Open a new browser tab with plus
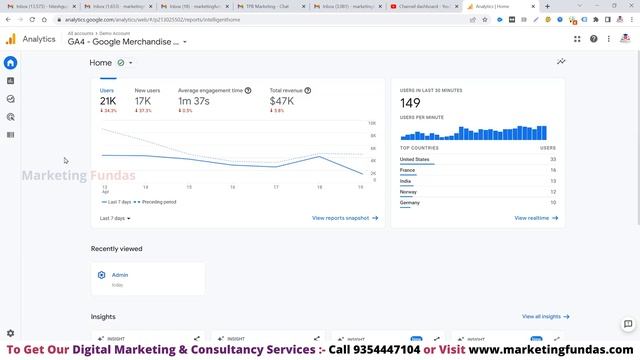Viewport: 640px width, 360px height. (x=547, y=6)
